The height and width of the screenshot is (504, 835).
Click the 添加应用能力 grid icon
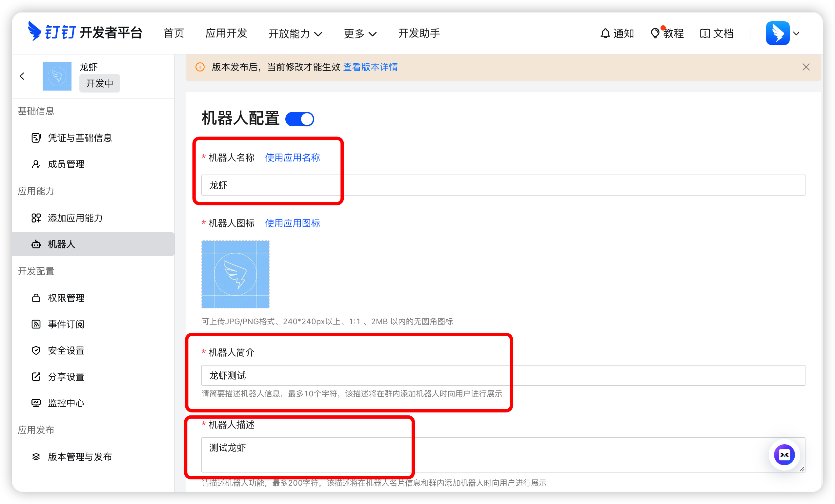coord(36,218)
